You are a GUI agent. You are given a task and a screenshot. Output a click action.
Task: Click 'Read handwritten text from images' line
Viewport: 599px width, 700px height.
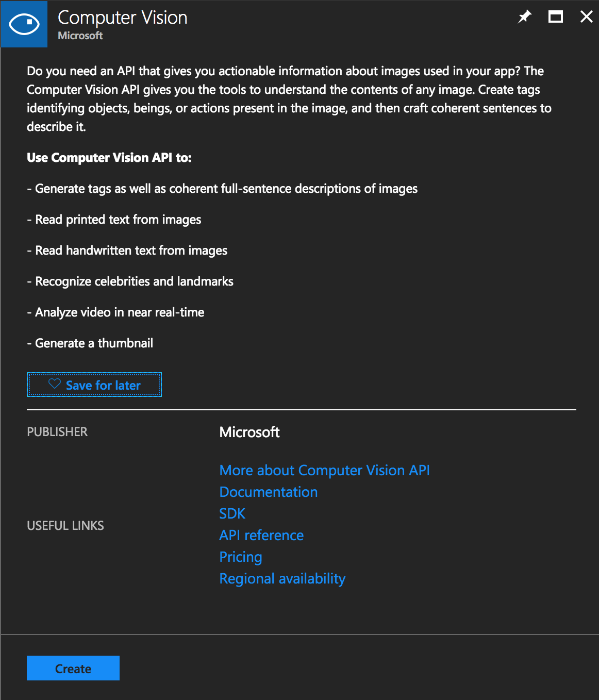[127, 251]
